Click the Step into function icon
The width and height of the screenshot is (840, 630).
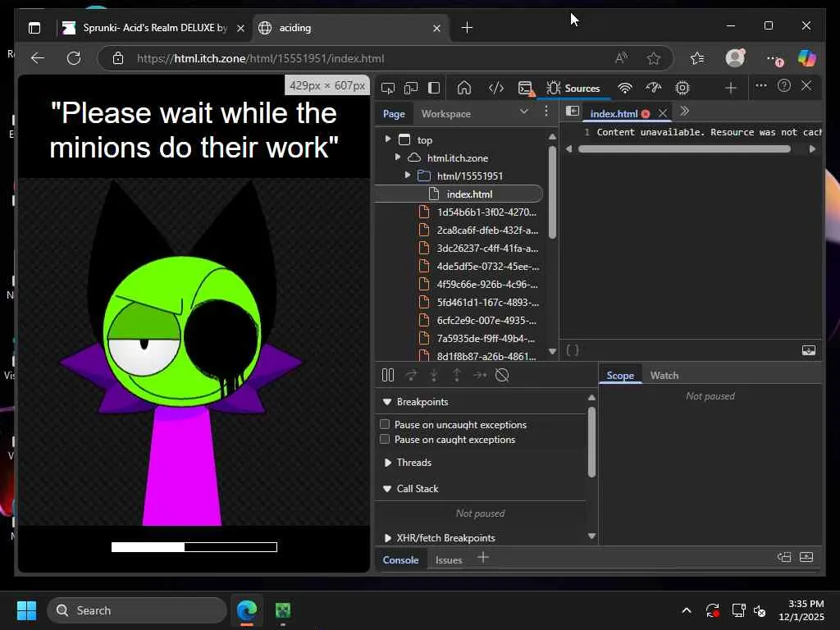[x=434, y=375]
